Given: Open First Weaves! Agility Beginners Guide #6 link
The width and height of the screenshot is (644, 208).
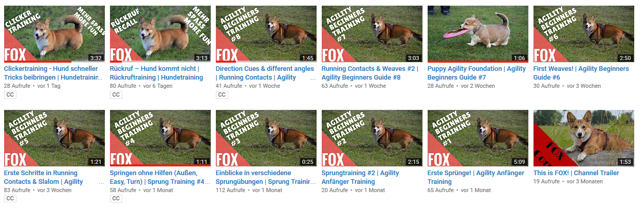Looking at the screenshot, I should pos(581,73).
